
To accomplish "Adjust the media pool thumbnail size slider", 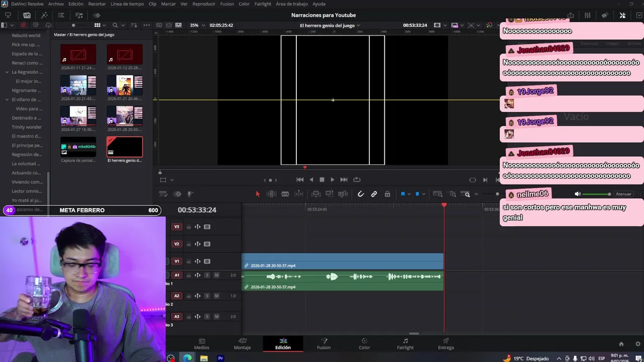I will [x=73, y=25].
